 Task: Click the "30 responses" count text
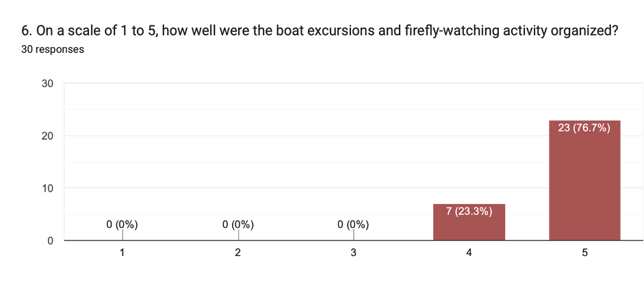[53, 49]
